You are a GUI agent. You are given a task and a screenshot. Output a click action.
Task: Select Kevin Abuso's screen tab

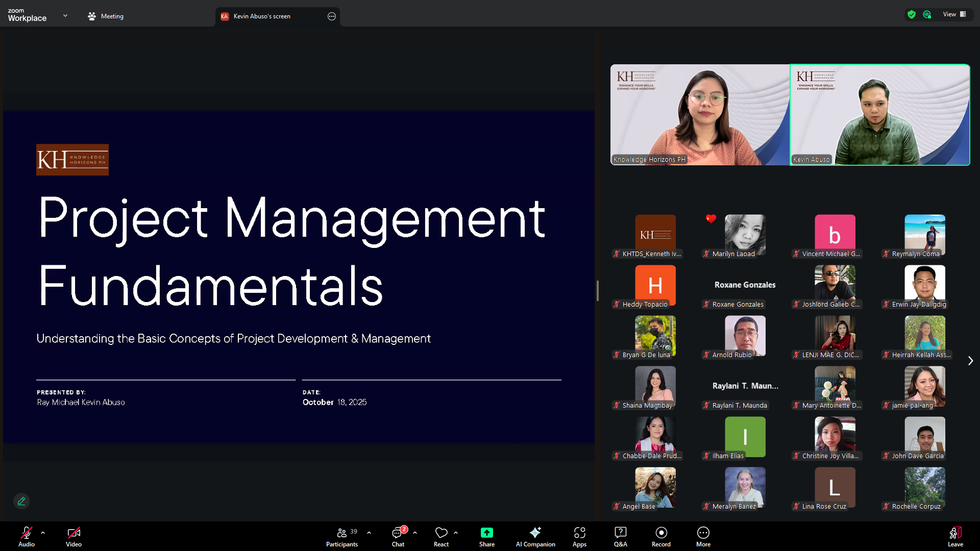(x=262, y=16)
